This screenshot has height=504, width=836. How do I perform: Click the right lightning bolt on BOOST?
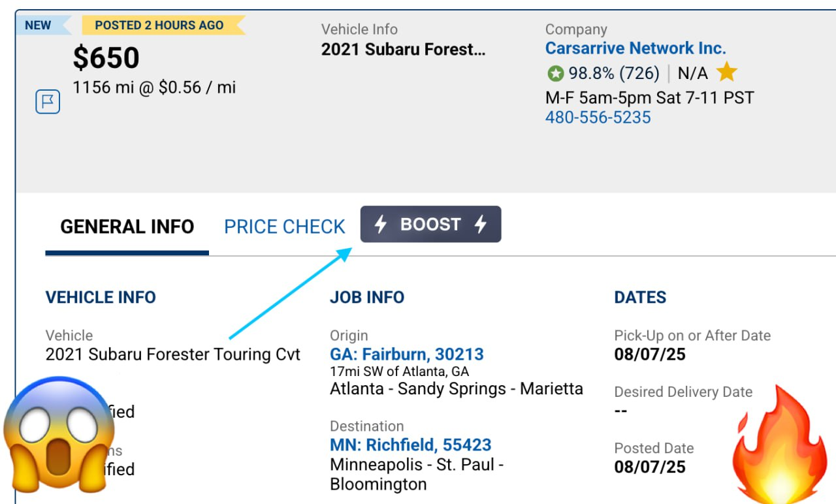[481, 225]
